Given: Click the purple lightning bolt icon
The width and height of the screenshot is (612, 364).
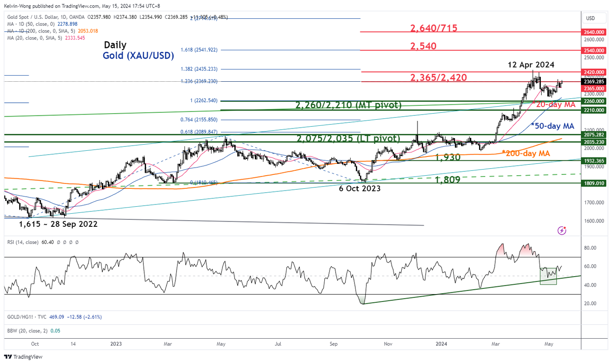Looking at the screenshot, I should (562, 230).
